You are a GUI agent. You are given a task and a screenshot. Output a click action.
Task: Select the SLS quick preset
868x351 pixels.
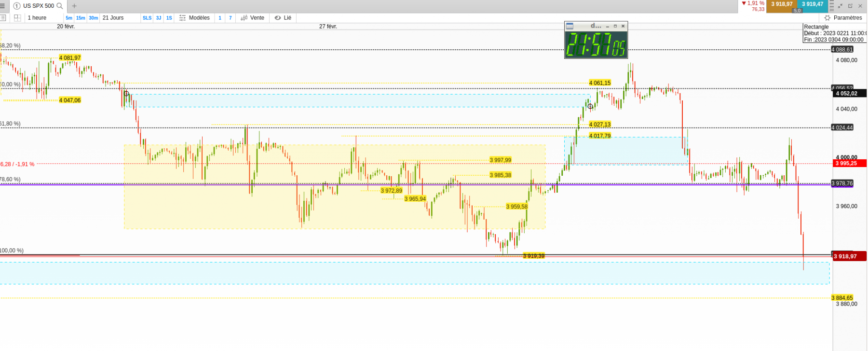click(147, 18)
